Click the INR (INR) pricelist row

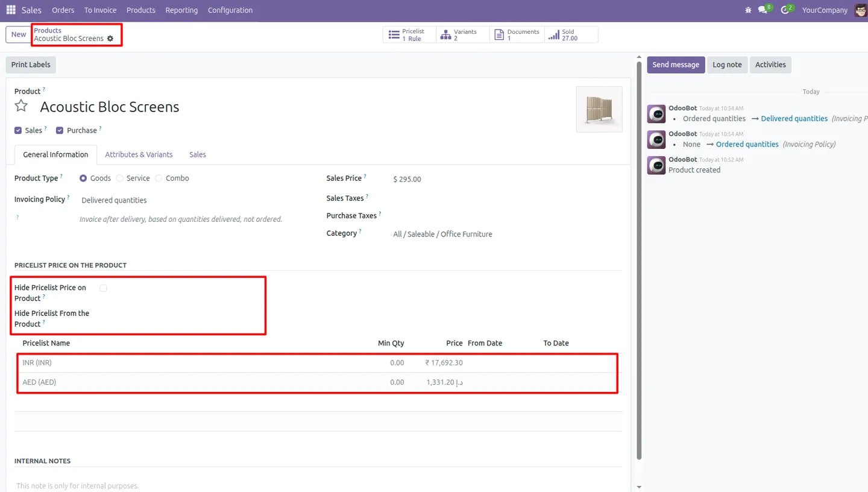tap(318, 363)
